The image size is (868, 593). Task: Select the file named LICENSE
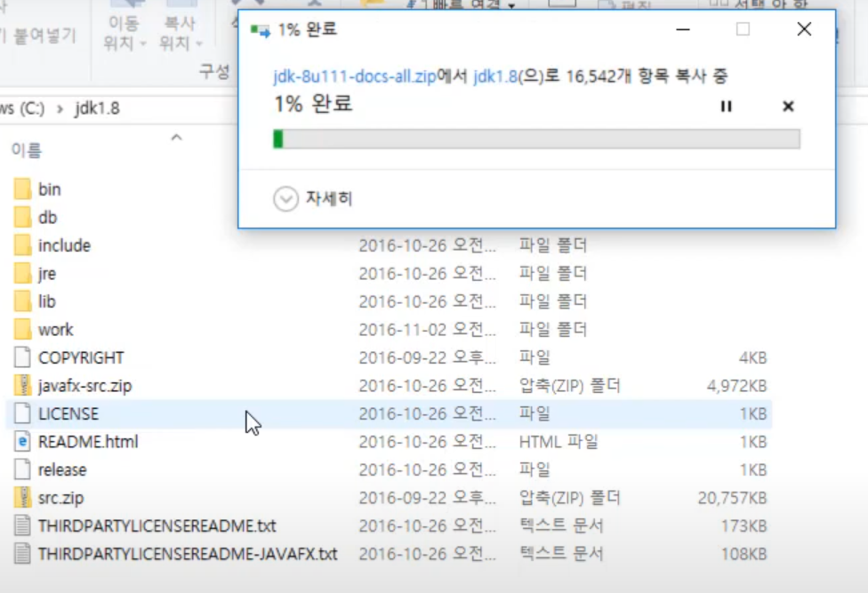[x=68, y=413]
